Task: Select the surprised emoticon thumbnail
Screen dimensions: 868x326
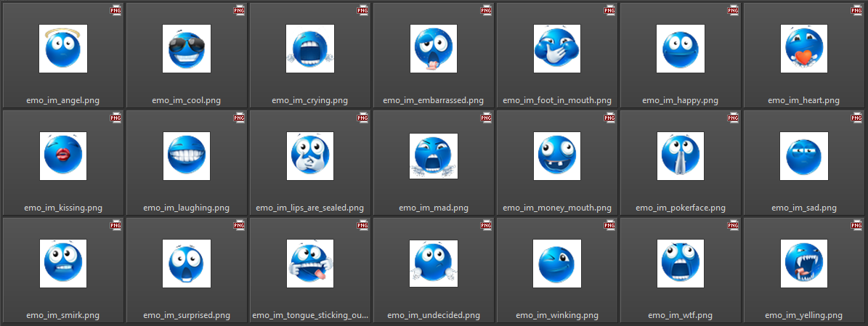Action: (187, 264)
